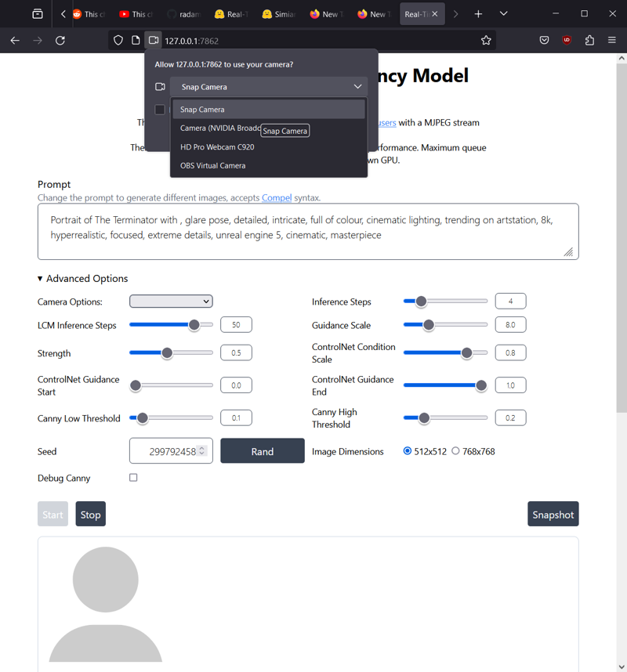Click LCM Inference Steps value box

tap(237, 325)
